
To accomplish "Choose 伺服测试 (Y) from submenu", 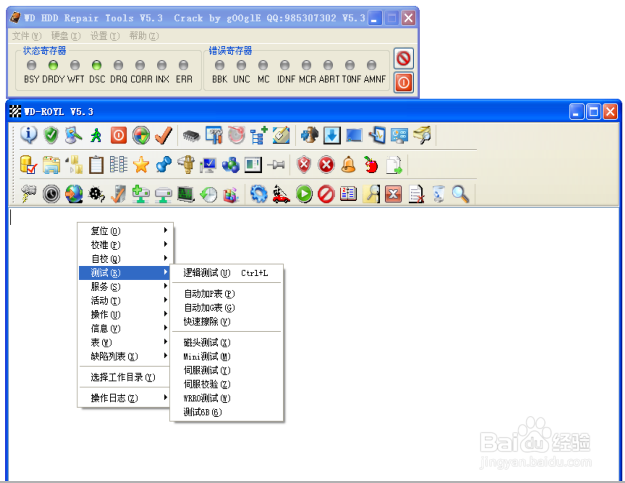I will click(x=226, y=370).
